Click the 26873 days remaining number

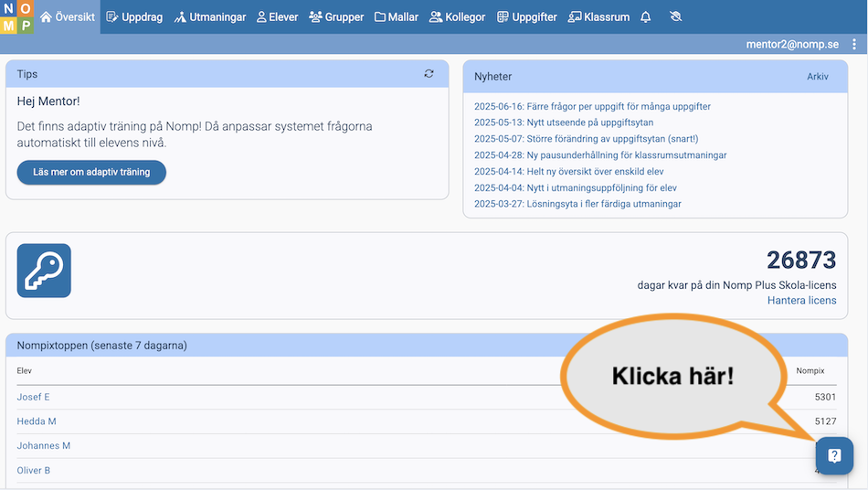point(801,260)
